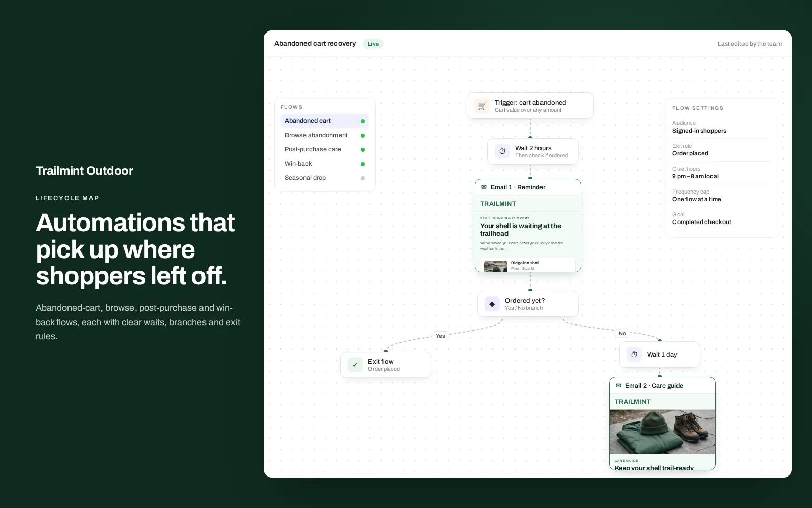812x508 pixels.
Task: Switch to the Win-back flow
Action: click(324, 164)
